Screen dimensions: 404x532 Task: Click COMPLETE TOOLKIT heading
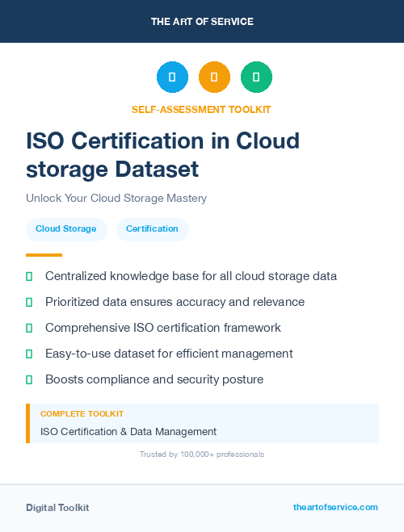(82, 414)
